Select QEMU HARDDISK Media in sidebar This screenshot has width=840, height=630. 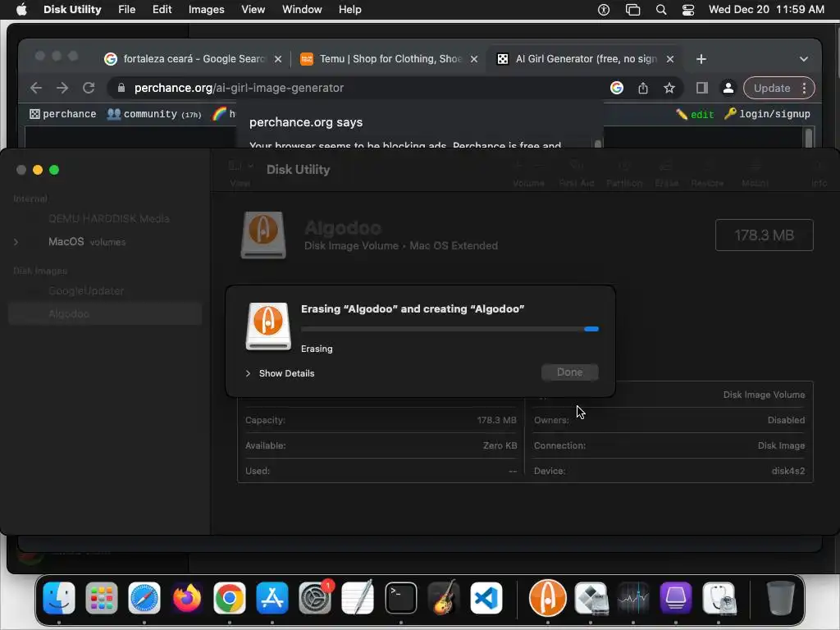(109, 218)
